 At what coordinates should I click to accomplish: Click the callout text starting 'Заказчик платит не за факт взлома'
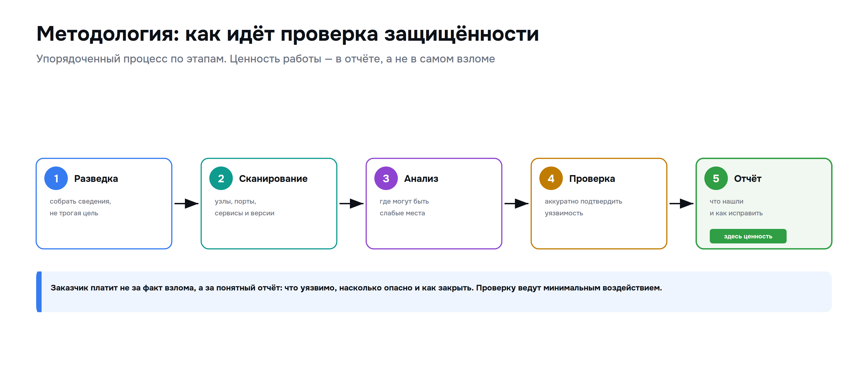click(x=356, y=288)
